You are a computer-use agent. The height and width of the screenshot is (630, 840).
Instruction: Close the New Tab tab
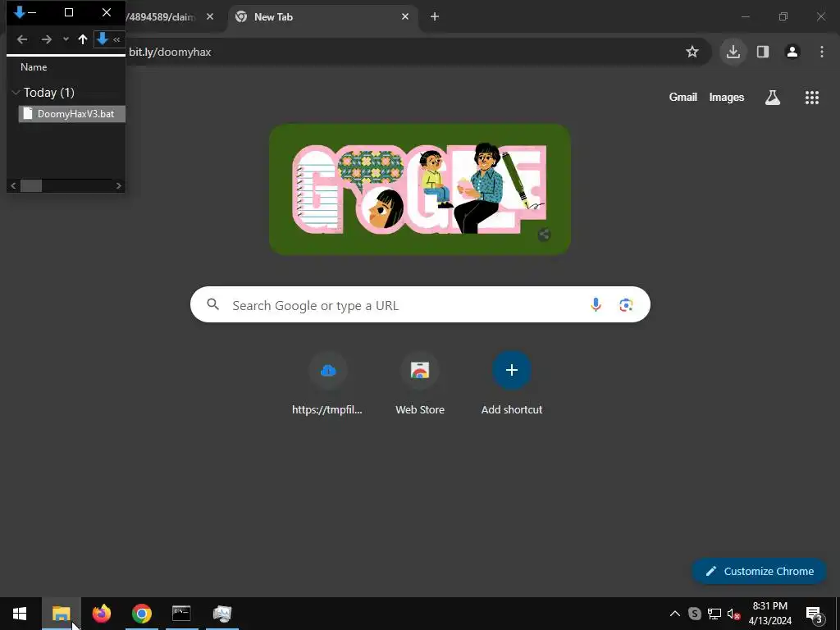(x=405, y=16)
